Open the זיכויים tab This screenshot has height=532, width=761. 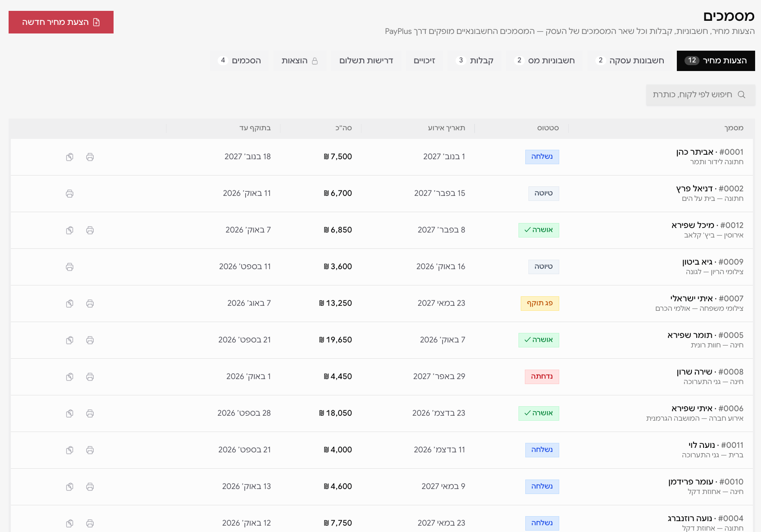pos(424,61)
